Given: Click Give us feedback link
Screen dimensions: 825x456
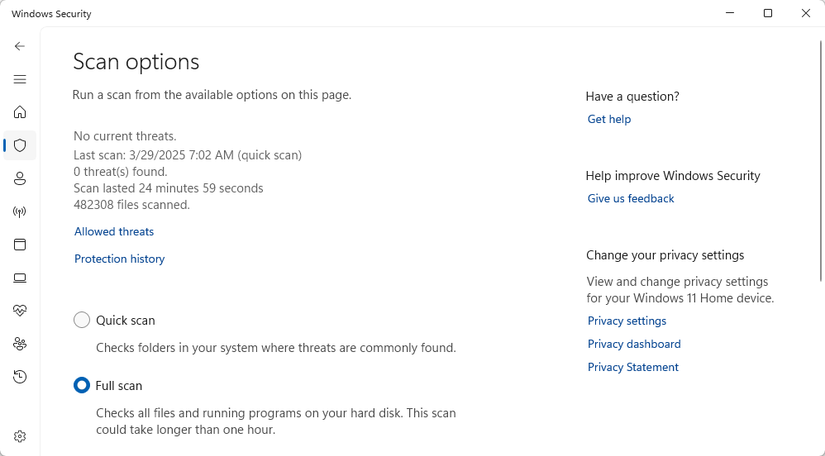Looking at the screenshot, I should coord(631,198).
